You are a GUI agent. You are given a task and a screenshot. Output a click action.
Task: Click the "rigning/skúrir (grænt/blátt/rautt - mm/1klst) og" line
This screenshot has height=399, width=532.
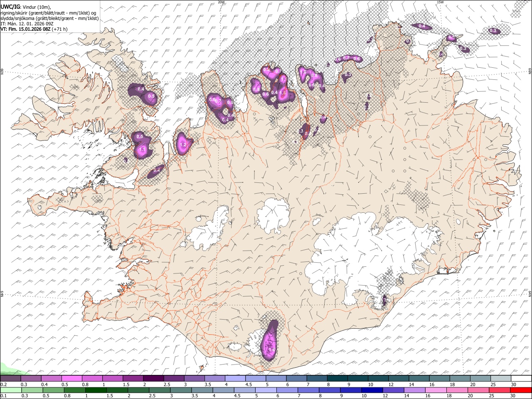[48, 12]
